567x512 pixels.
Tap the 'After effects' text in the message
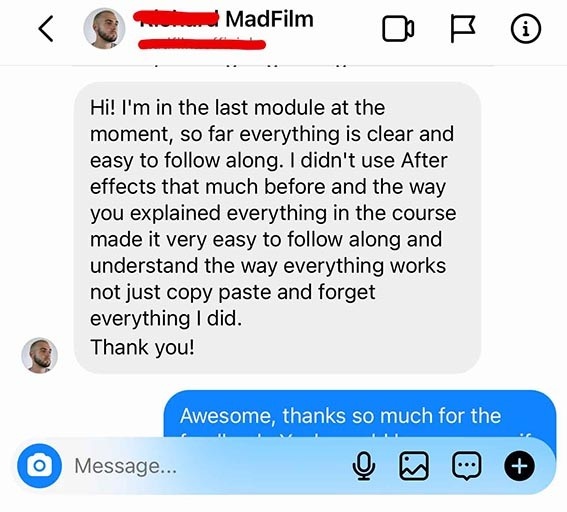pyautogui.click(x=268, y=174)
